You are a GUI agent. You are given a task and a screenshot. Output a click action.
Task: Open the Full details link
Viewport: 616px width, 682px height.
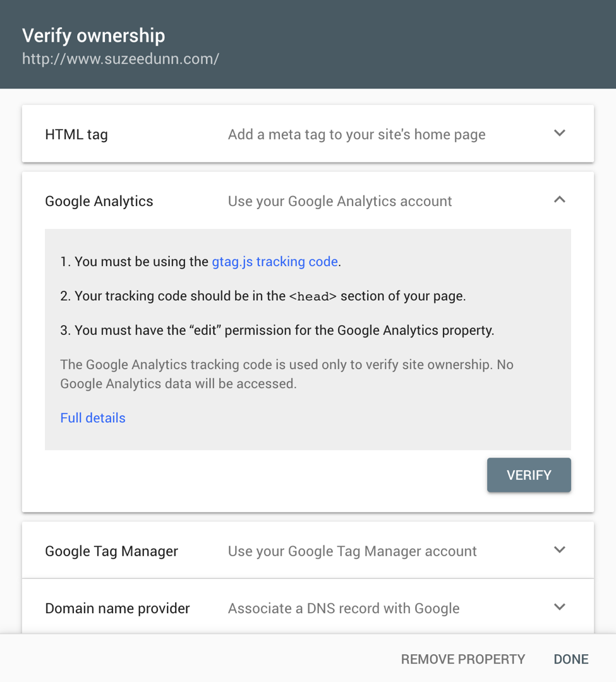93,418
